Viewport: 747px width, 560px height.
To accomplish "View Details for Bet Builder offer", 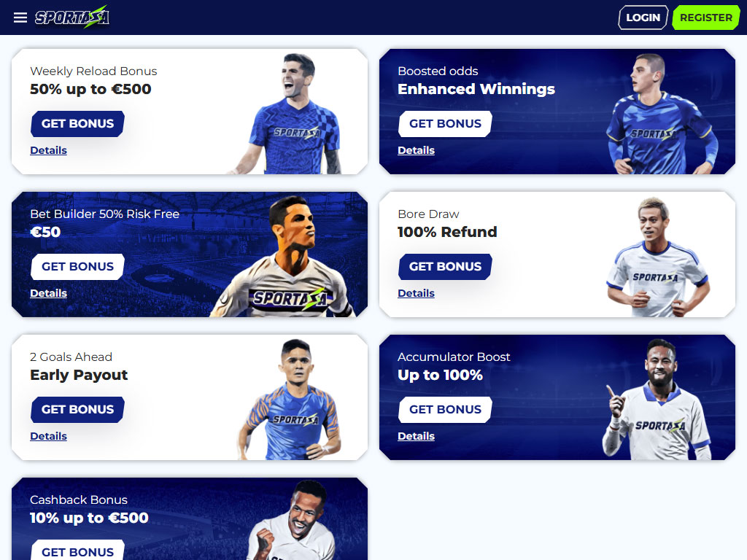I will pos(49,293).
